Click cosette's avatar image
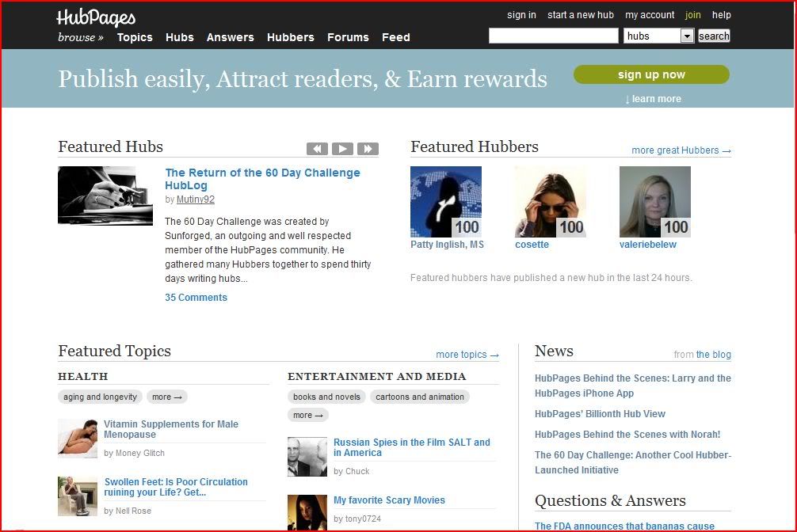797x532 pixels. tap(551, 202)
